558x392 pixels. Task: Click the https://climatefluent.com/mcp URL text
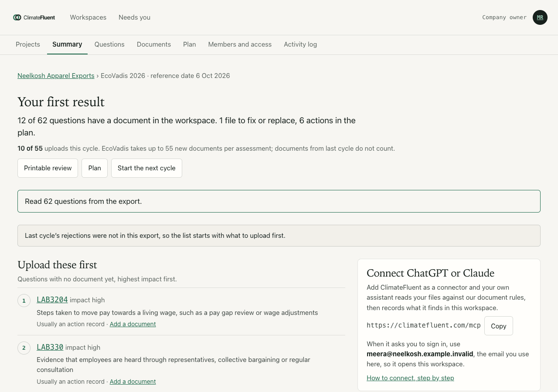424,325
